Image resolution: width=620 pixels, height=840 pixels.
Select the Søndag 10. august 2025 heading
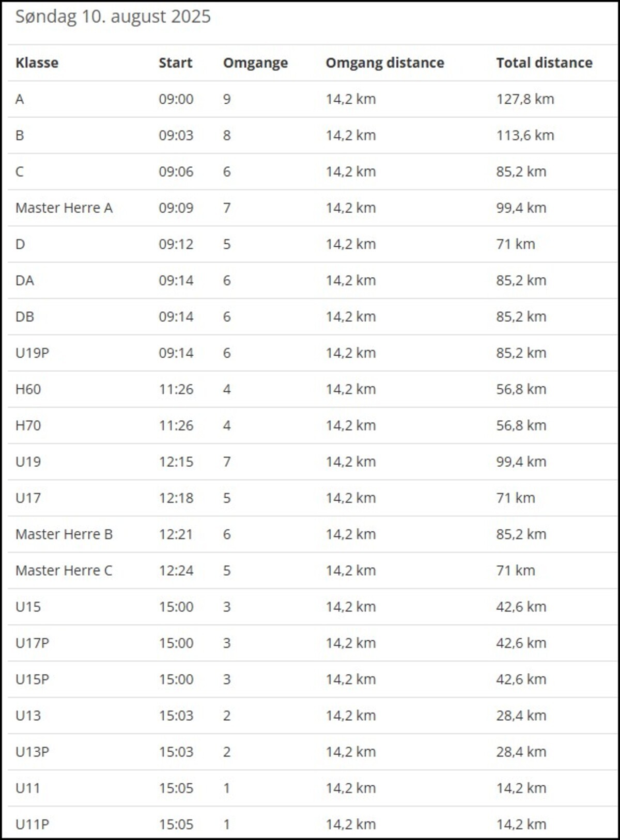(x=113, y=17)
